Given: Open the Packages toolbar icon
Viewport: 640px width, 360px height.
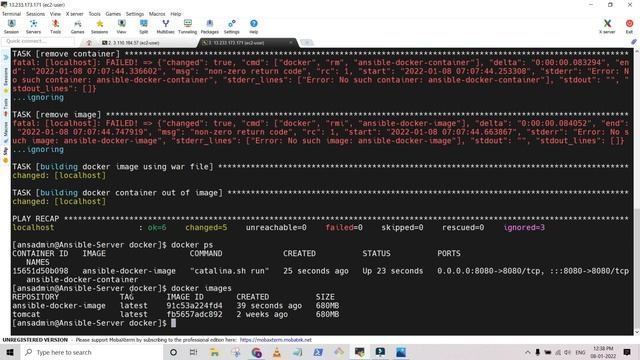Looking at the screenshot, I should 209,27.
